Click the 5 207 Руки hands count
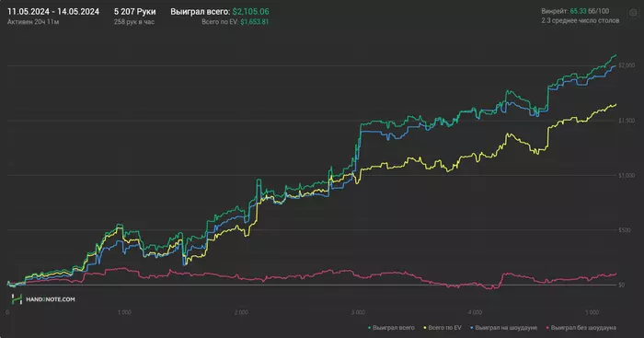This screenshot has width=644, height=338. (x=134, y=12)
